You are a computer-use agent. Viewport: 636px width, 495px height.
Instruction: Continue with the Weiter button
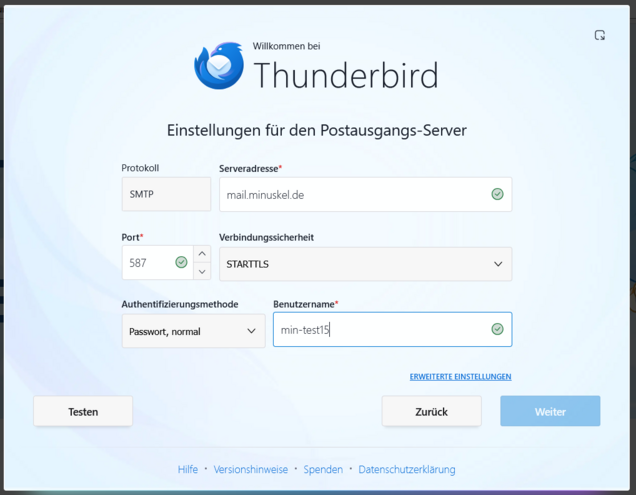pos(550,411)
